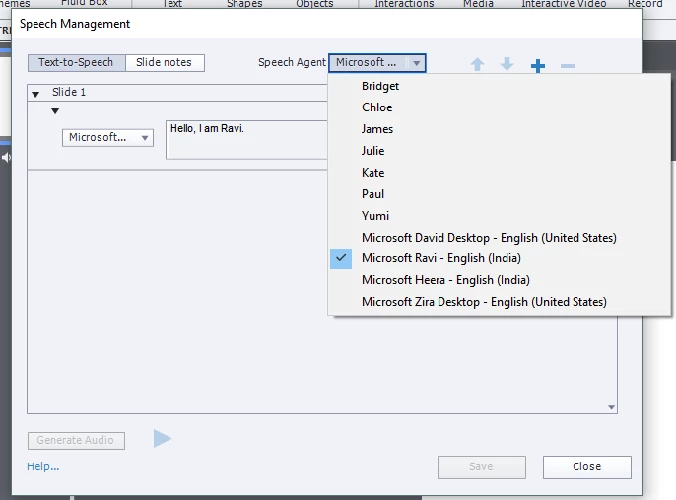Click the Generate Audio button
This screenshot has width=676, height=500.
[76, 441]
